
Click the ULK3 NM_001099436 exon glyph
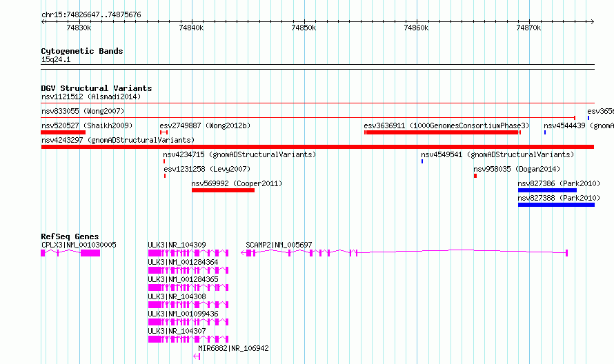click(188, 322)
